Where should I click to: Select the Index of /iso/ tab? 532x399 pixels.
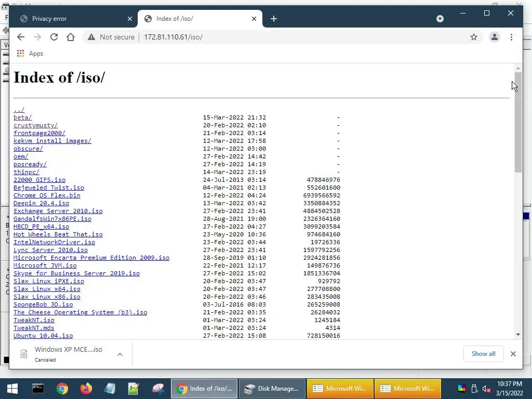[x=200, y=19]
